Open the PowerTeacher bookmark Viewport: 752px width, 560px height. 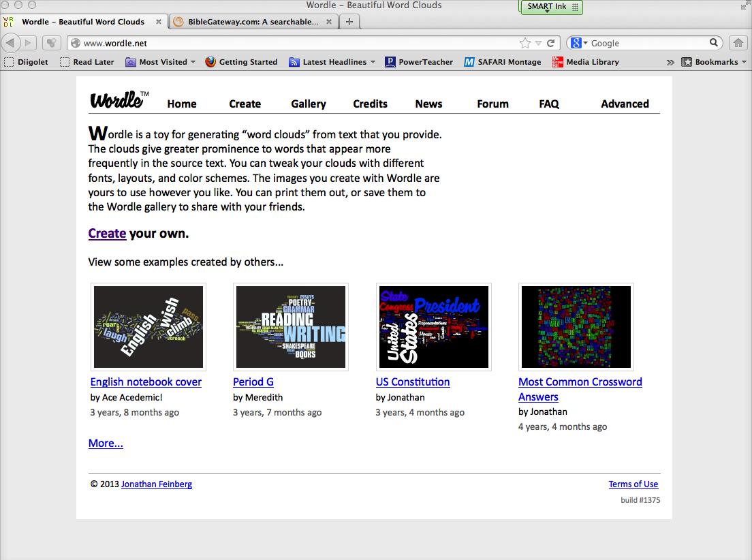419,62
